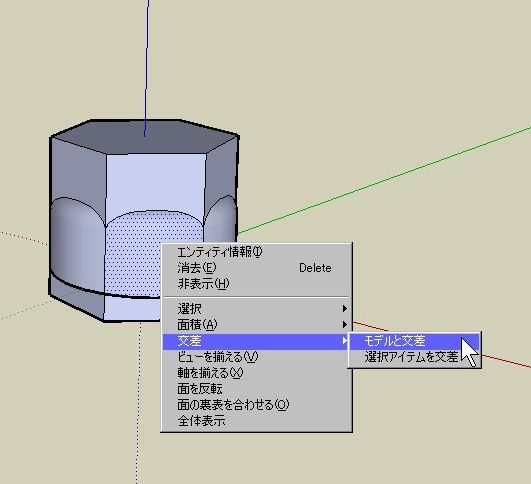The image size is (531, 484).
Task: Open the 交差 submenu entry
Action: click(x=256, y=341)
